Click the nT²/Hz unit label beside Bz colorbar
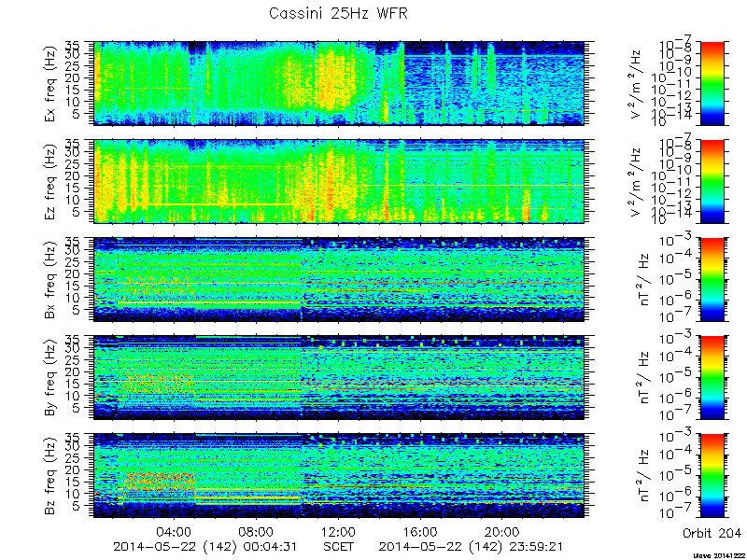Viewport: 747px width, 560px height. (643, 476)
